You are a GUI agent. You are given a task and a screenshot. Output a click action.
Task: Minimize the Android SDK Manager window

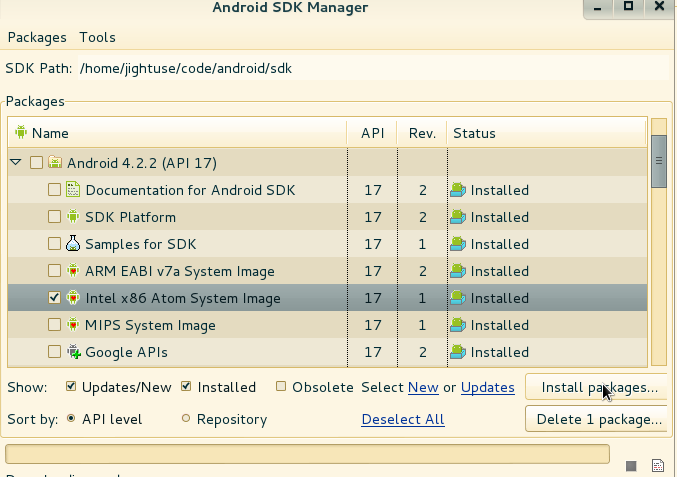click(x=598, y=7)
